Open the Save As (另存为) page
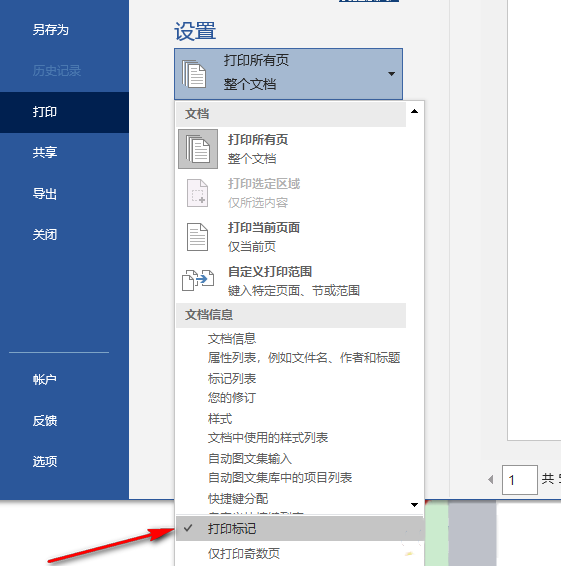 tap(51, 30)
